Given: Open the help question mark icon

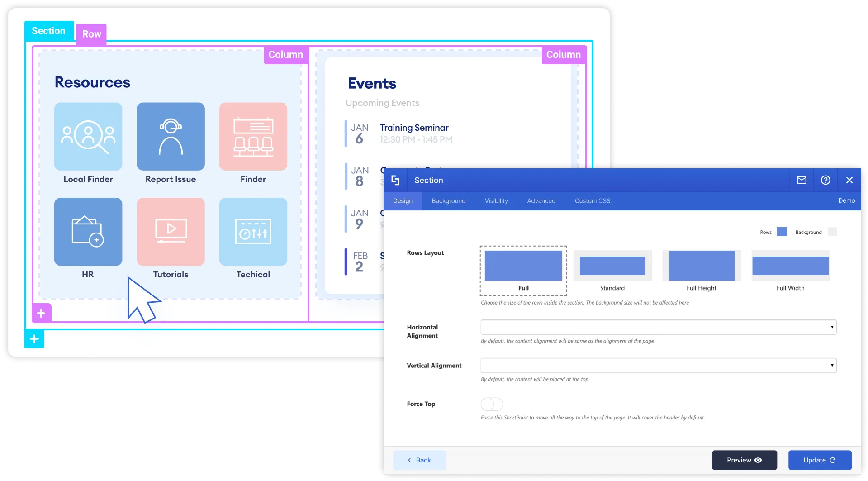Looking at the screenshot, I should tap(825, 180).
